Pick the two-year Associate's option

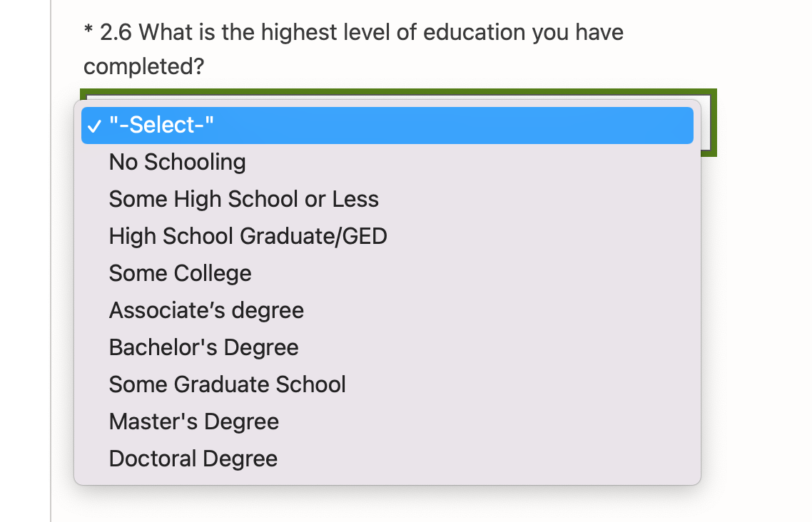(x=206, y=311)
